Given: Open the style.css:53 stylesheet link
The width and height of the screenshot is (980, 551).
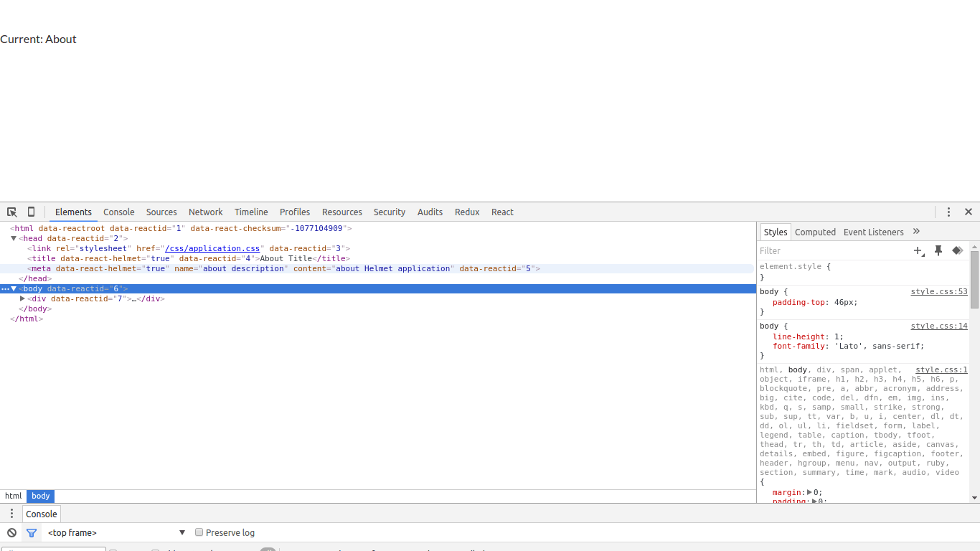Looking at the screenshot, I should pos(939,291).
